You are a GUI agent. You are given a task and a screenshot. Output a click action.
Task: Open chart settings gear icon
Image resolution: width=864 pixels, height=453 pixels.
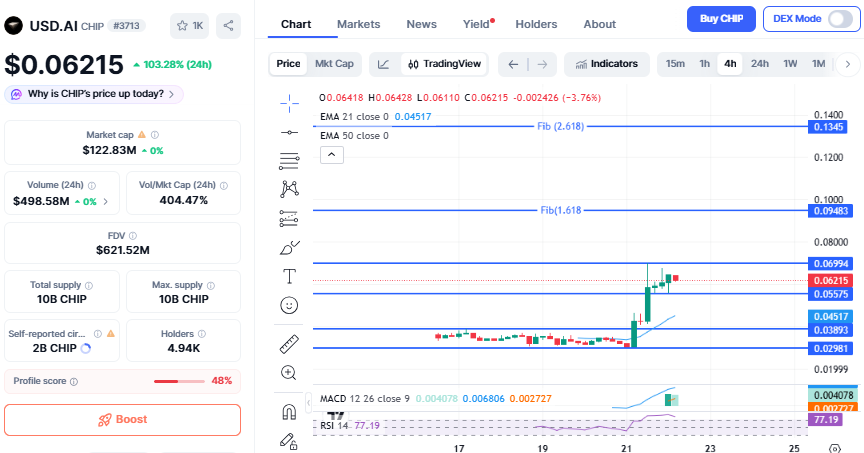click(835, 449)
